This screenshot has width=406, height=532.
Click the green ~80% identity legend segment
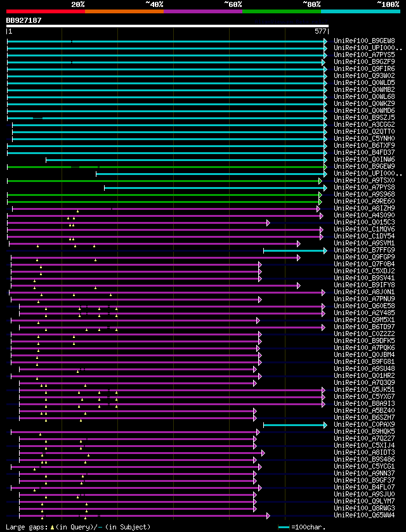pyautogui.click(x=282, y=11)
